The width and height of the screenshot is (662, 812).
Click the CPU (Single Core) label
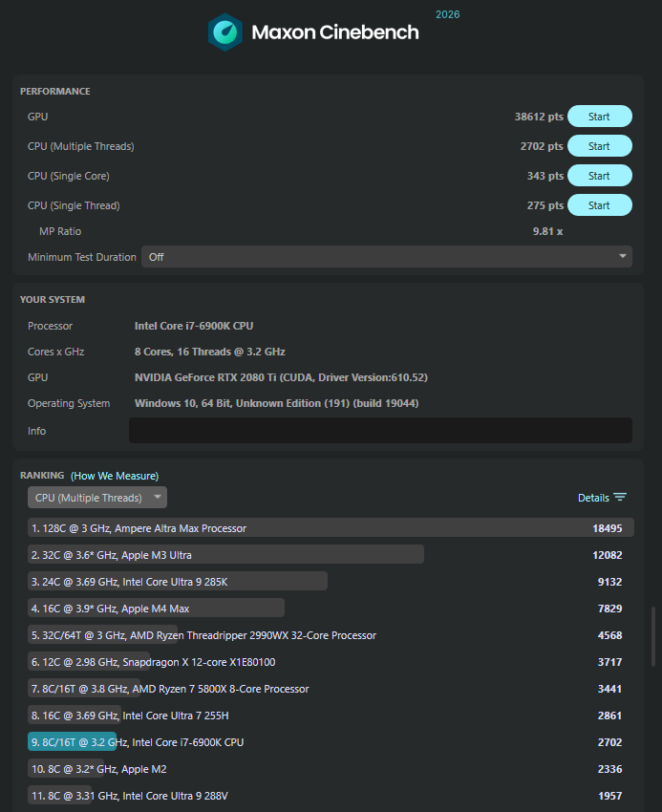coord(69,176)
